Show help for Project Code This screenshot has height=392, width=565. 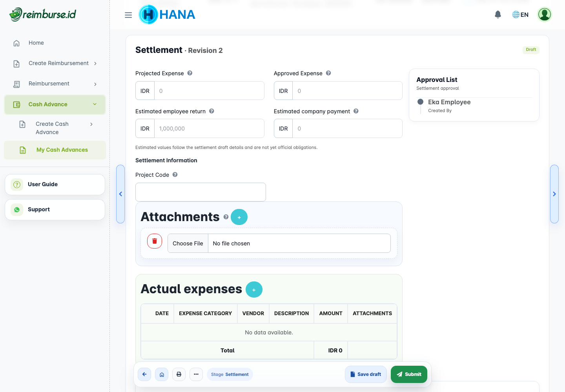pos(175,174)
